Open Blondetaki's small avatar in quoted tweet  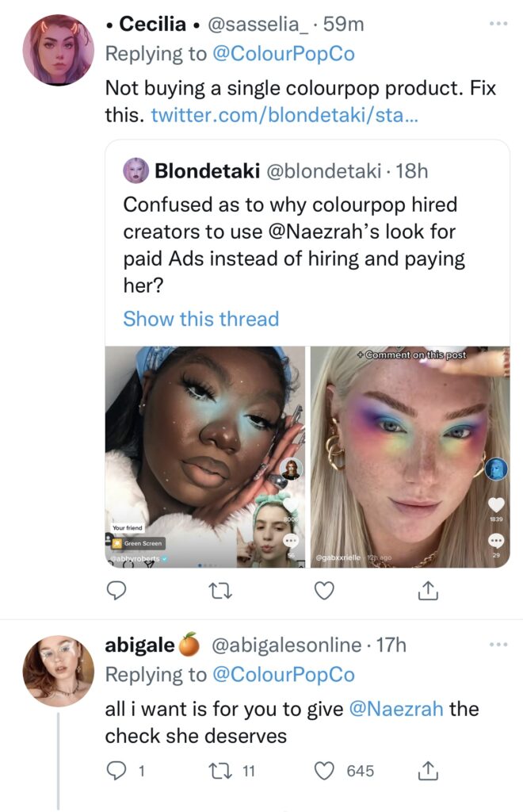pyautogui.click(x=136, y=171)
